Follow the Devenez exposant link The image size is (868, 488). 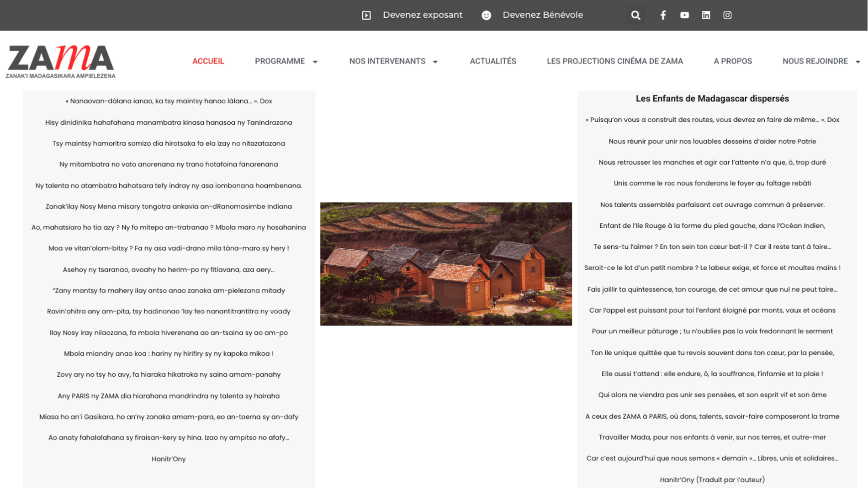coord(423,15)
